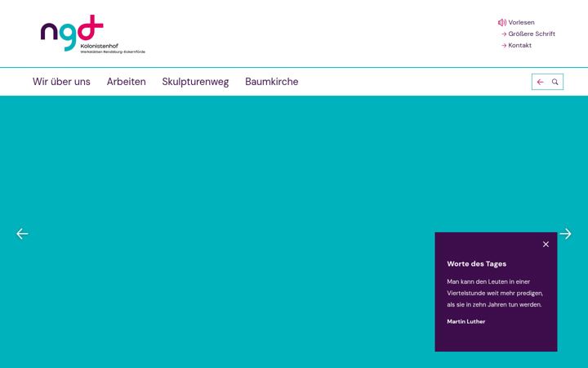Click the magnifier search icon

coord(555,82)
